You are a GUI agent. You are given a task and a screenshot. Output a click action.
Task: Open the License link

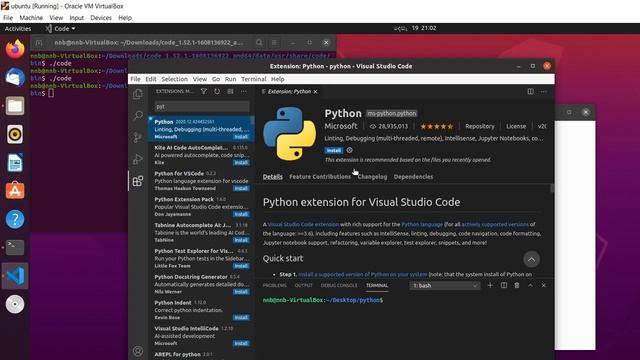516,127
